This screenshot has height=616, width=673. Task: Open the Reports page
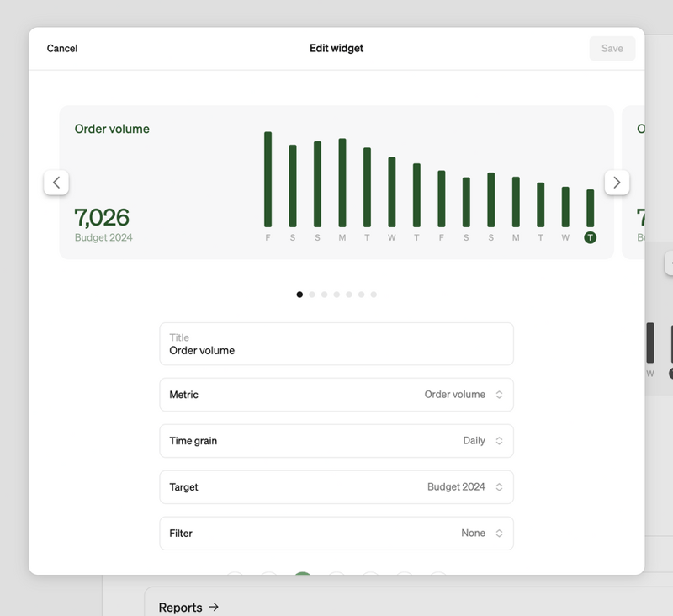(x=181, y=608)
